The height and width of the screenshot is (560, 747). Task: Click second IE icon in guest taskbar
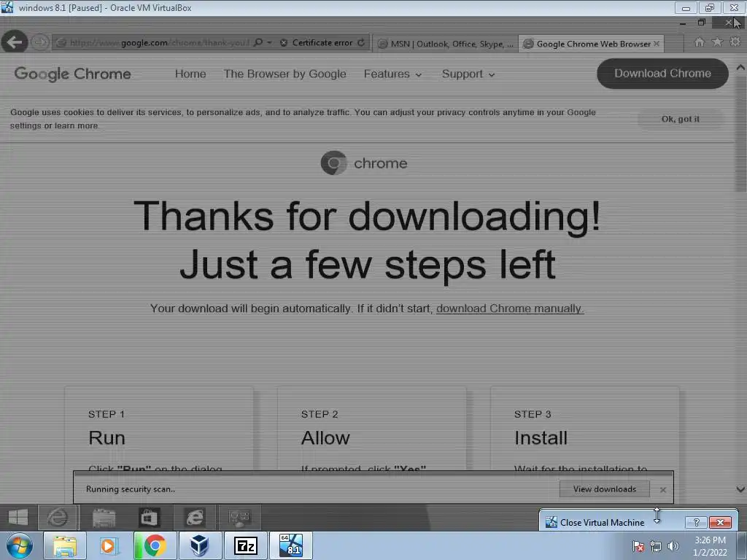point(194,517)
